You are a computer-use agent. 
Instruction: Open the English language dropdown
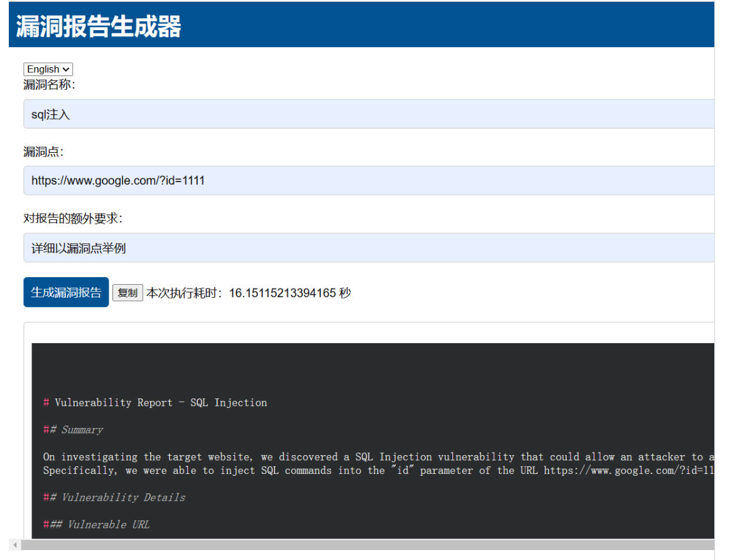click(48, 69)
